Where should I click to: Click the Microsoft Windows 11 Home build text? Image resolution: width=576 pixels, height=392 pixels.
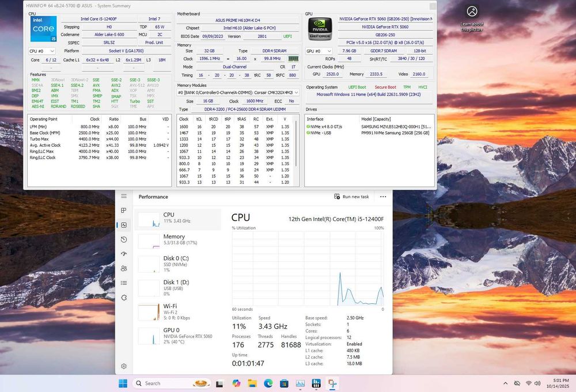tap(369, 94)
